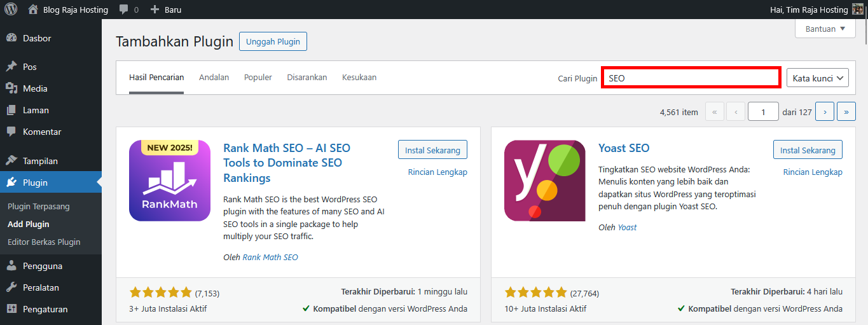Click the plus icon beside Baru
The width and height of the screenshot is (868, 325).
155,10
